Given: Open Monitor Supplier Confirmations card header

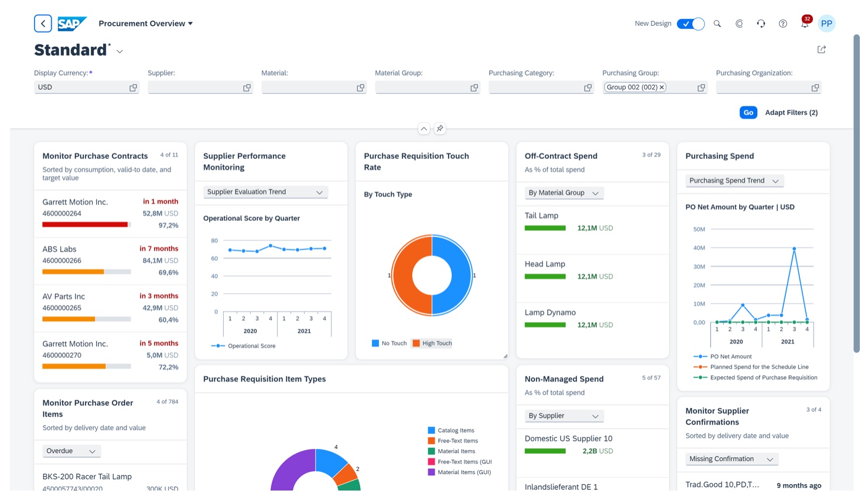Looking at the screenshot, I should click(753, 423).
